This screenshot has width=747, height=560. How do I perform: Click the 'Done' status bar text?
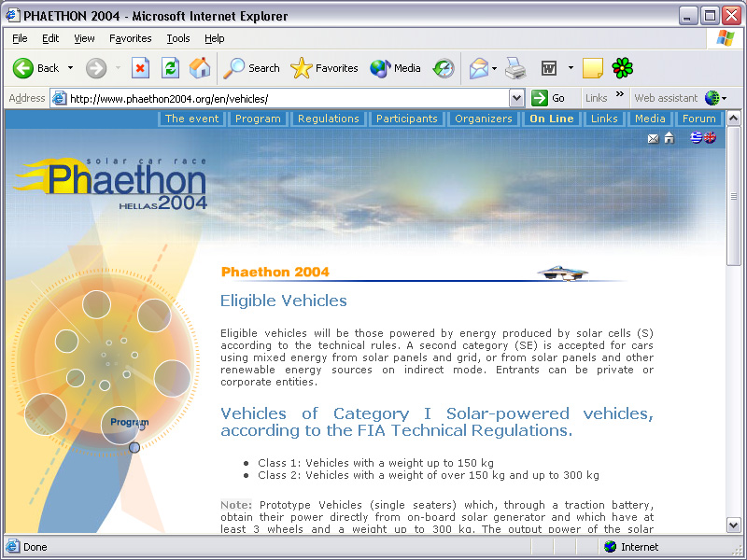pos(35,547)
